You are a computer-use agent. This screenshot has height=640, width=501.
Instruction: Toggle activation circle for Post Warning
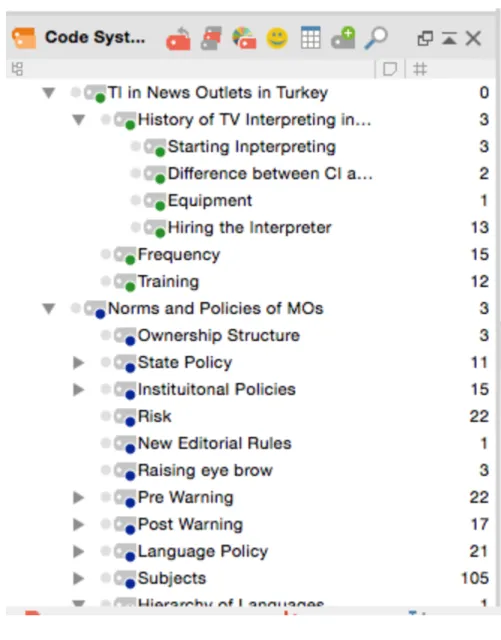coord(106,523)
